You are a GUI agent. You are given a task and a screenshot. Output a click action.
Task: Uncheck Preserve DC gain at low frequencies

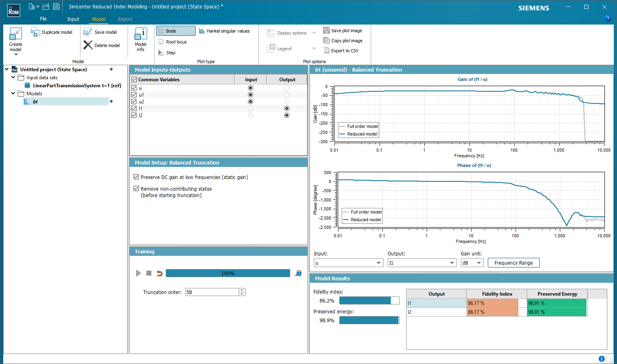click(136, 177)
